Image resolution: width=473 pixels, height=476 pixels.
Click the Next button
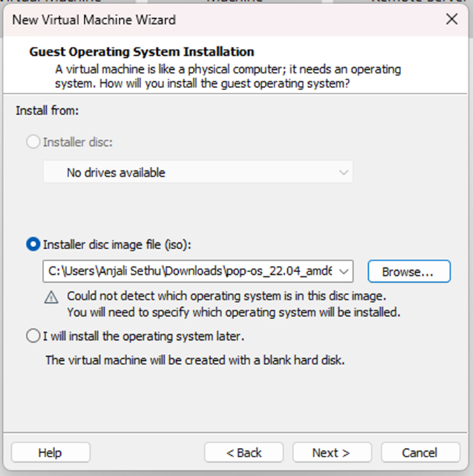point(331,452)
